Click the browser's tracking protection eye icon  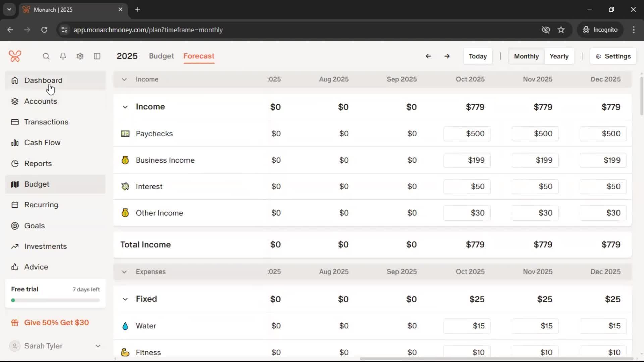tap(546, 30)
